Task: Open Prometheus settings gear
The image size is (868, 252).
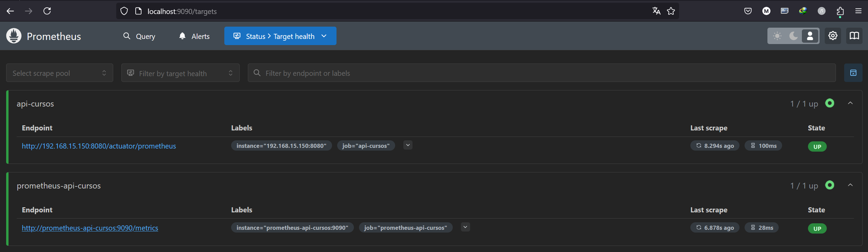Action: (833, 36)
